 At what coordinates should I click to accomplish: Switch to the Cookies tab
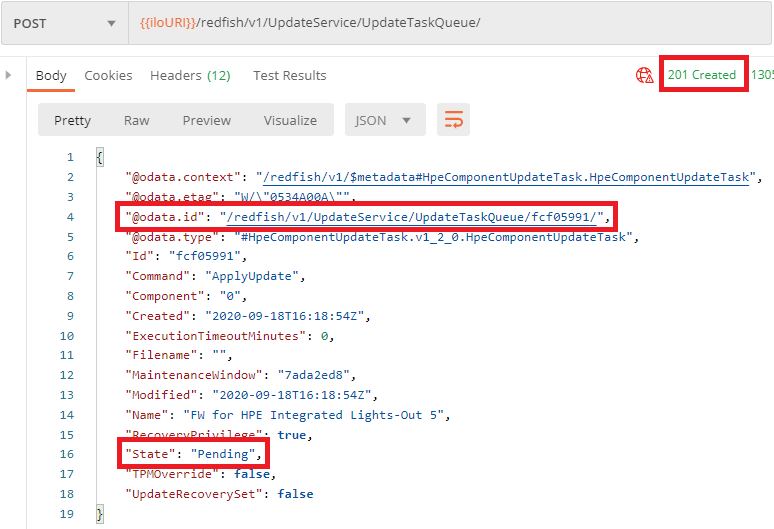(108, 75)
